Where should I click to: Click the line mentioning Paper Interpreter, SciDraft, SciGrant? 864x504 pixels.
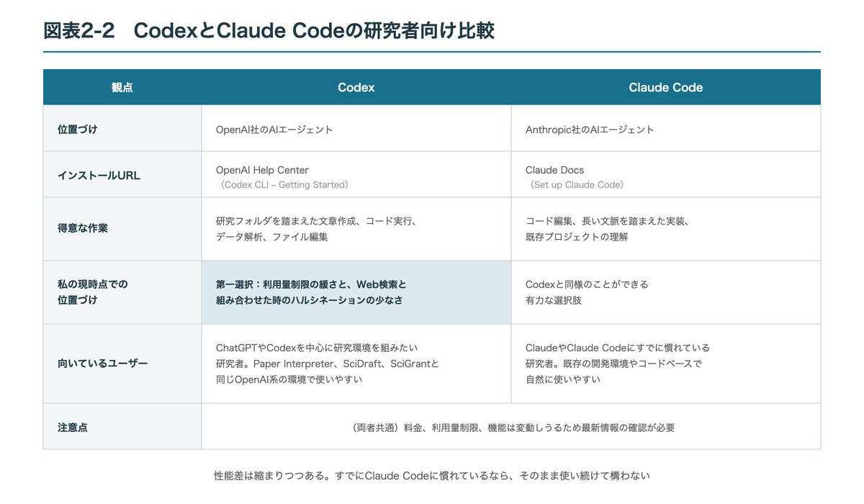[328, 364]
